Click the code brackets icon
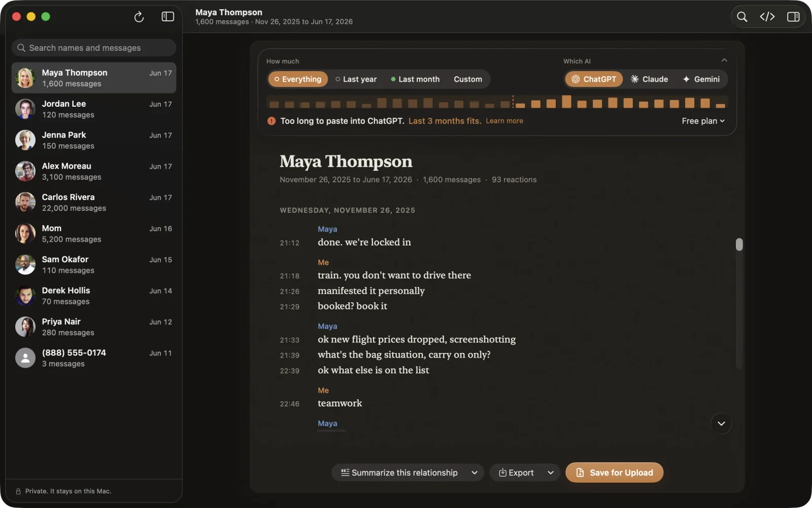This screenshot has height=508, width=812. tap(767, 17)
